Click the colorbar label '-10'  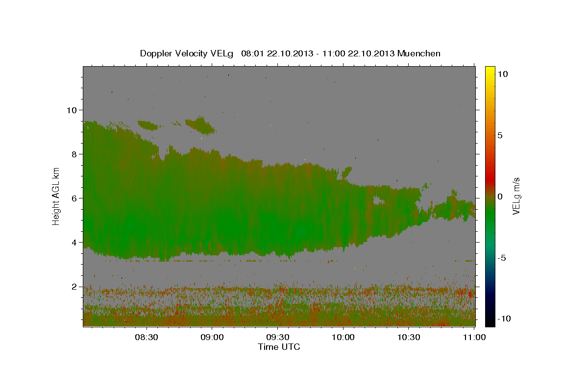click(x=504, y=318)
